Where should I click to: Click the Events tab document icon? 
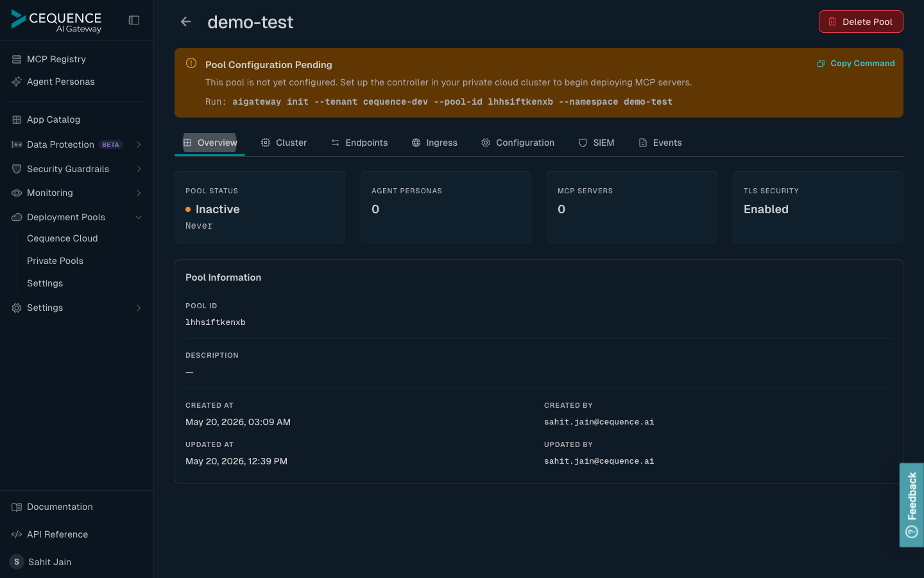click(x=643, y=143)
